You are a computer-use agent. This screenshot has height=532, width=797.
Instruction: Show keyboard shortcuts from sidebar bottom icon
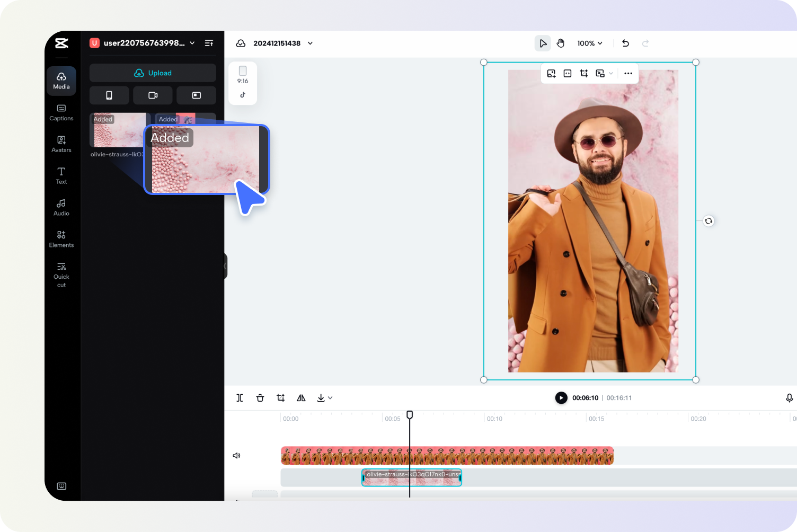point(61,486)
